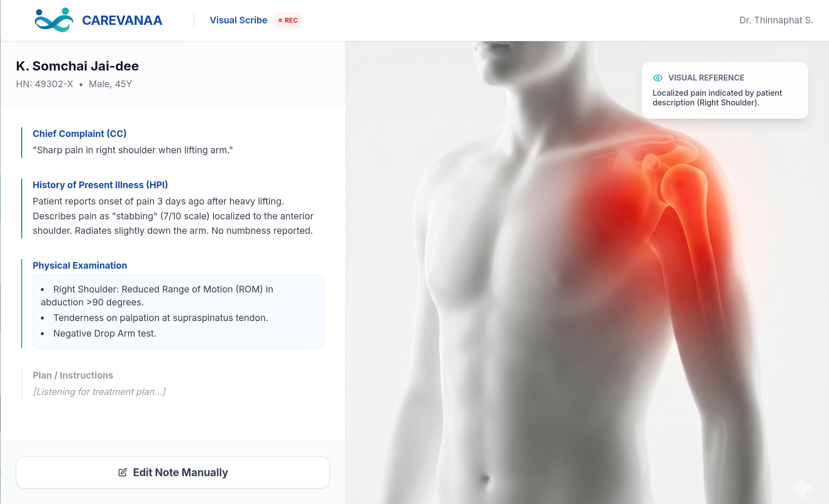829x504 pixels.
Task: Click the supraspinatus tendon tenderness finding
Action: click(x=160, y=318)
